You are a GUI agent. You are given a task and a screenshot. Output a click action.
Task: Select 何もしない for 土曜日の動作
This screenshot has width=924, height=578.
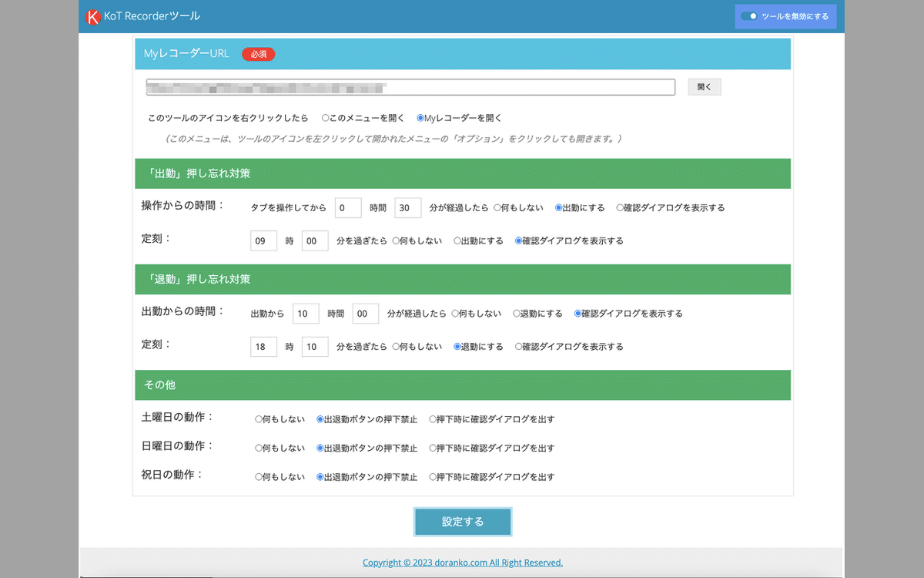[259, 420]
